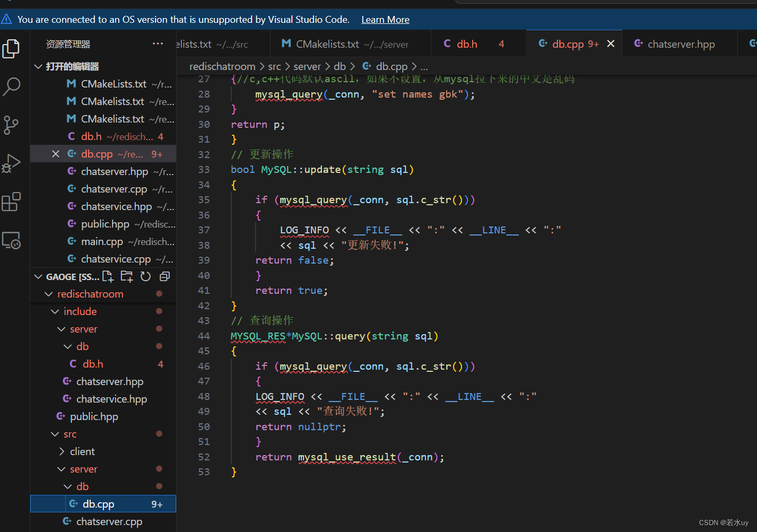757x532 pixels.
Task: Click line number 44 in the gutter
Action: tap(204, 336)
